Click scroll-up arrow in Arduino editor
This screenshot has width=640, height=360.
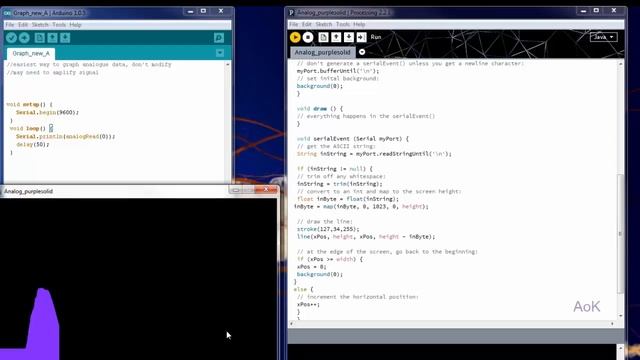tap(227, 64)
